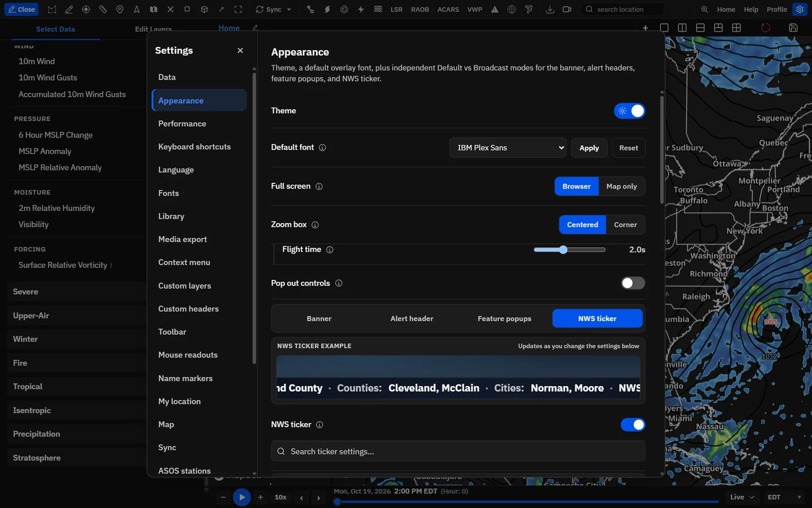Screen dimensions: 812x508
Task: Switch to the Alert header tab
Action: click(x=412, y=319)
